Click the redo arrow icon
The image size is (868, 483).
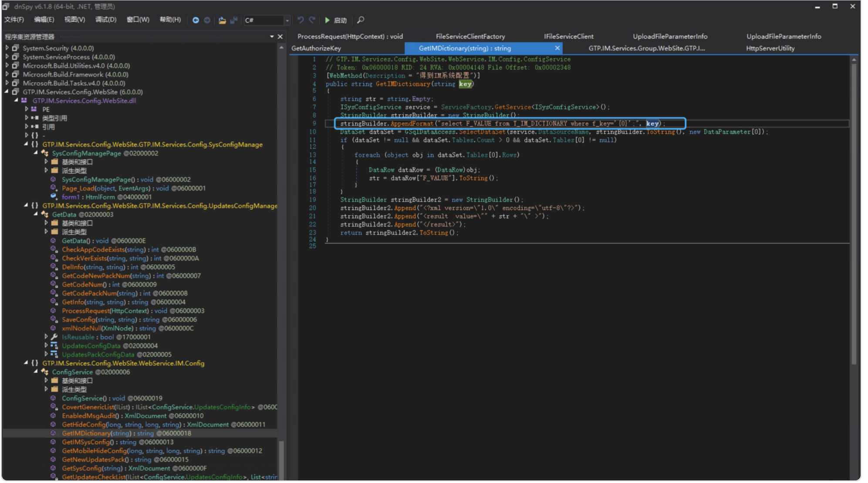coord(312,20)
